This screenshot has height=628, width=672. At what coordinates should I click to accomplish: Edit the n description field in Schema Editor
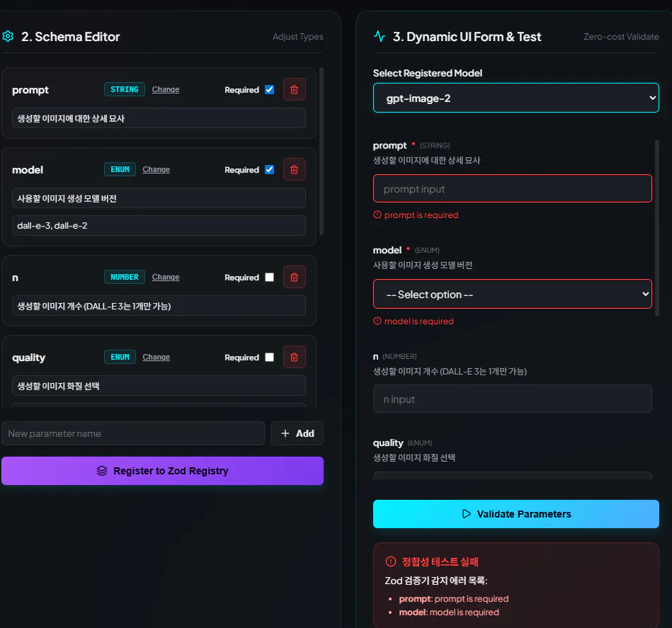tap(159, 306)
